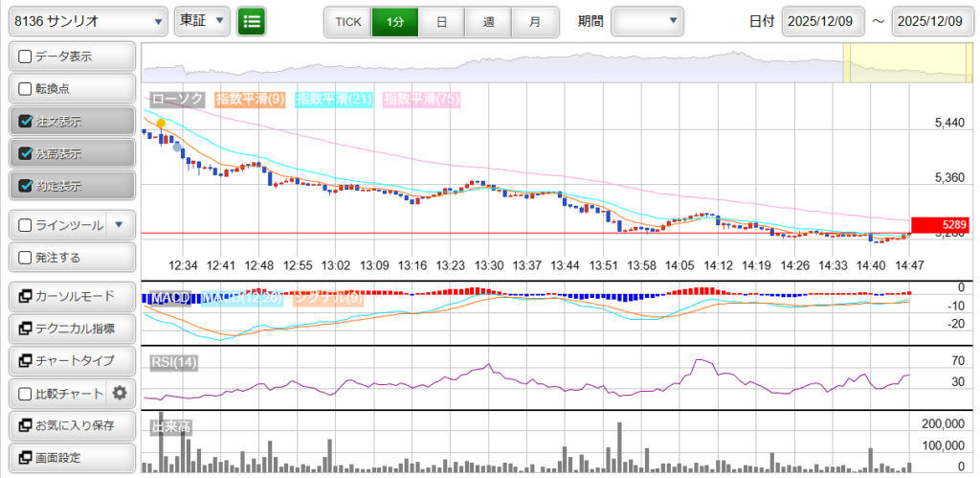Open 画面設定 window
This screenshot has height=478, width=980.
click(72, 458)
